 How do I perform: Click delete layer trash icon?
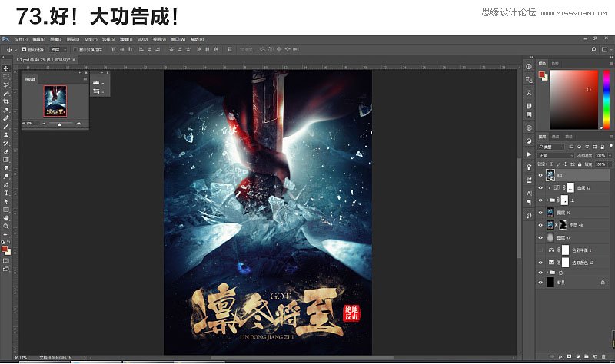click(x=603, y=356)
